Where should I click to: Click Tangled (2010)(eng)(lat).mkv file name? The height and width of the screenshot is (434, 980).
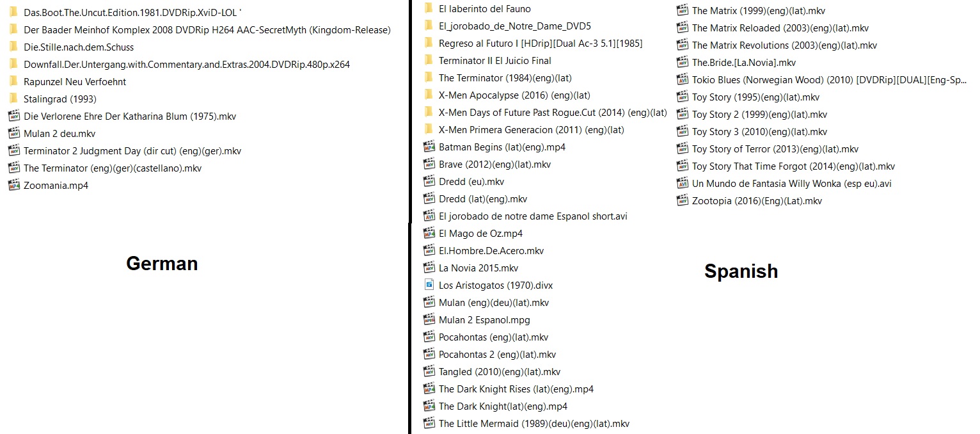click(x=500, y=371)
